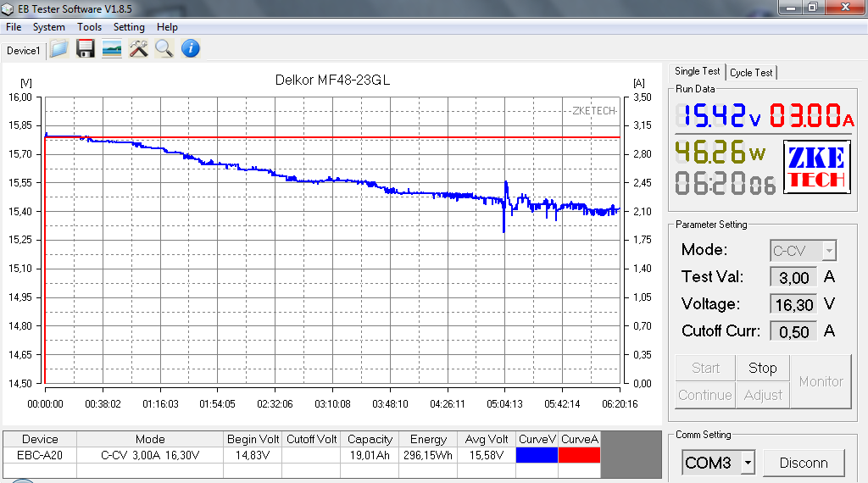868x483 pixels.
Task: Click the blue CurveV color swatch
Action: [537, 455]
